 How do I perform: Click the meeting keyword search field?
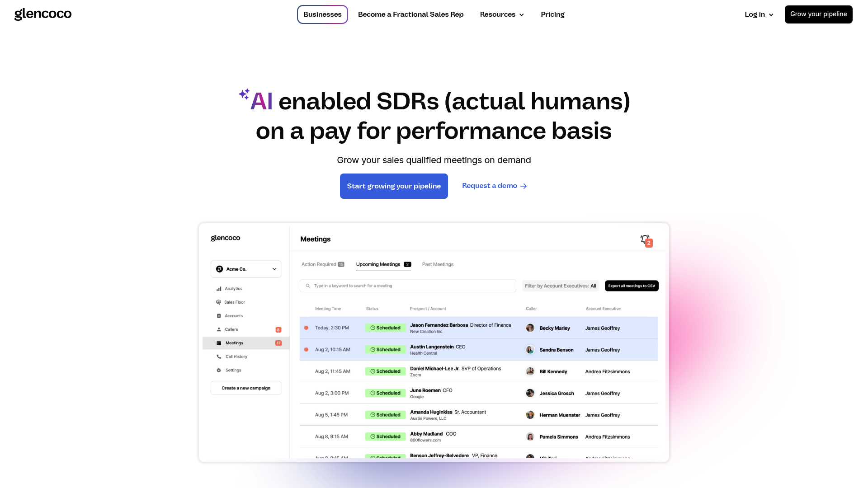point(408,286)
